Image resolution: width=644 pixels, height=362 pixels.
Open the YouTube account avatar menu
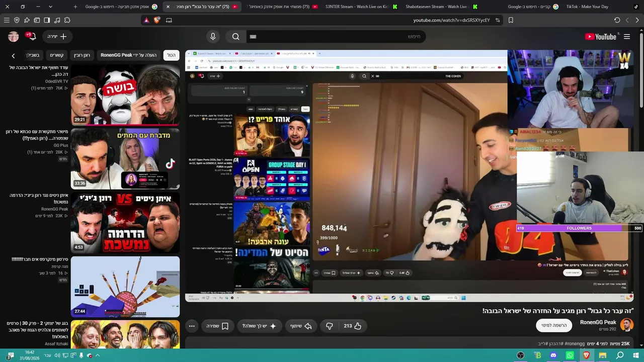(x=14, y=36)
